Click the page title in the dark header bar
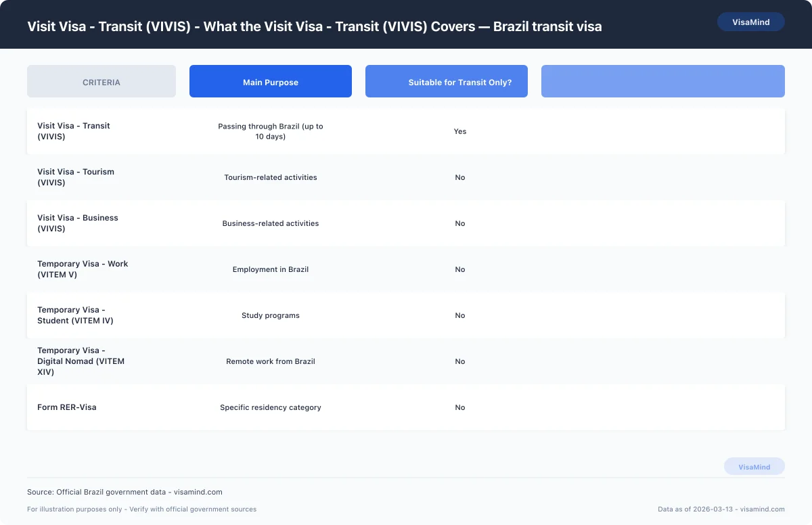The height and width of the screenshot is (525, 812). (x=315, y=26)
